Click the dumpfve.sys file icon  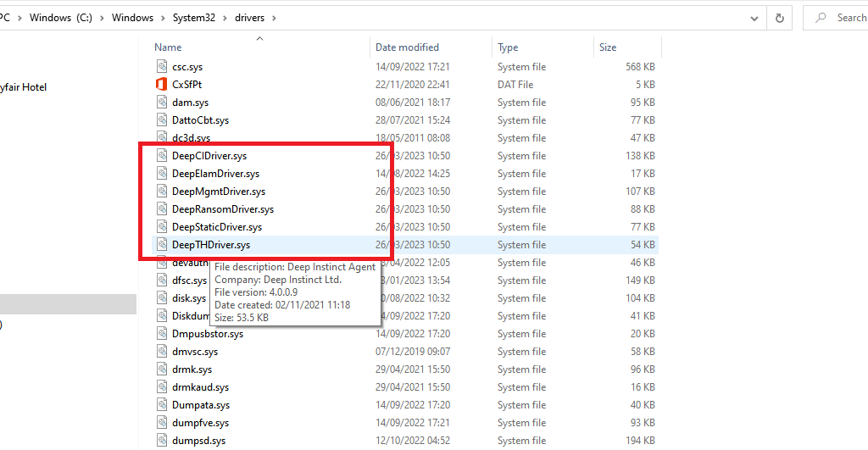tap(162, 422)
